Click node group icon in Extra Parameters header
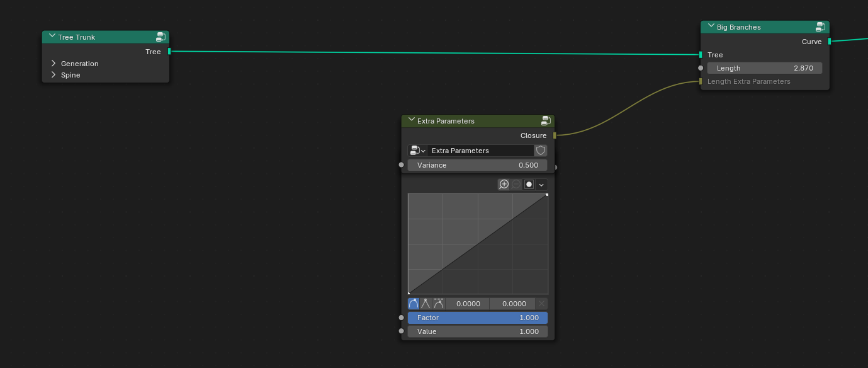Viewport: 868px width, 368px height. (x=546, y=120)
